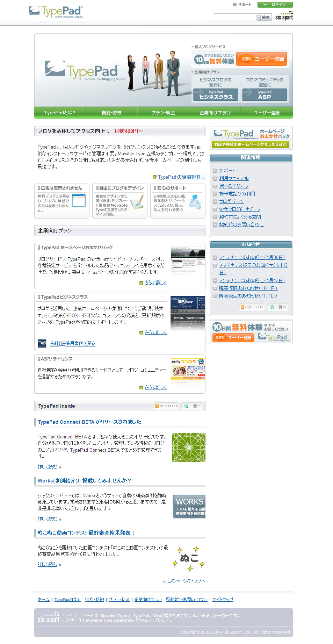Click the ad-free blog window icon
The height and width of the screenshot is (644, 333).
coord(79,201)
